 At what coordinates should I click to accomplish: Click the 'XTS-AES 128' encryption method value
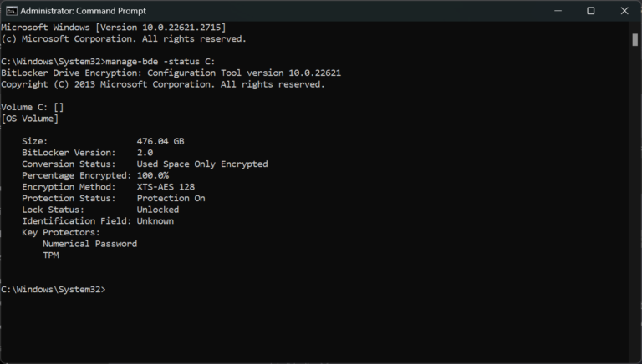click(x=166, y=187)
